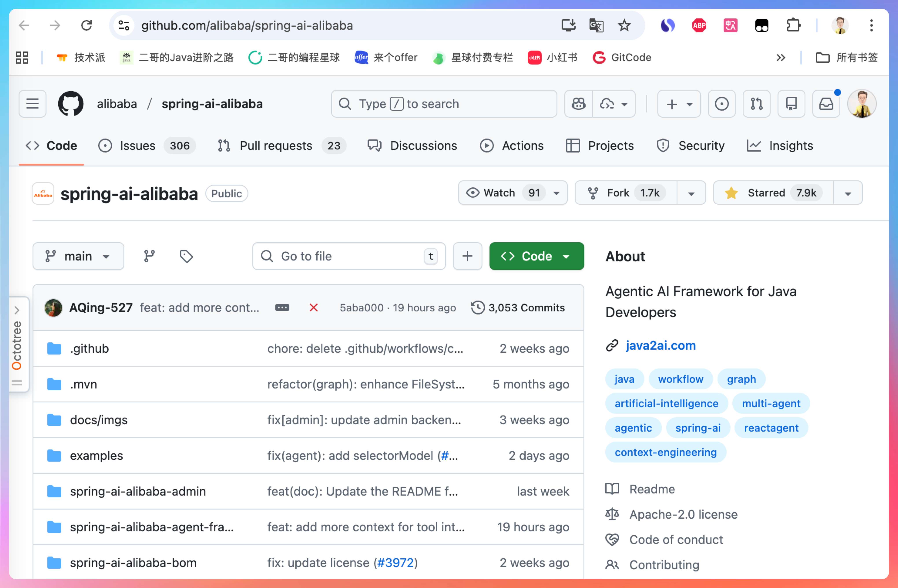The width and height of the screenshot is (898, 588).
Task: View the 3,053 Commits history
Action: (x=518, y=308)
